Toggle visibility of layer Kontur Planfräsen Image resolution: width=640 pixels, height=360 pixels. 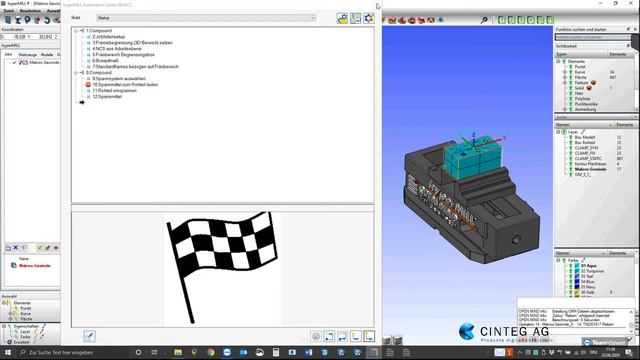(x=571, y=164)
